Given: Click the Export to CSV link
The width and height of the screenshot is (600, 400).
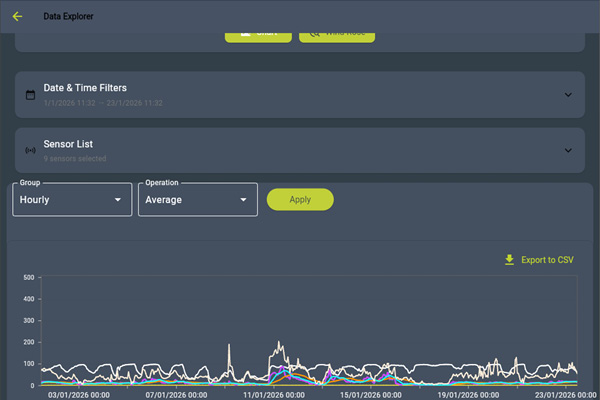Looking at the screenshot, I should pyautogui.click(x=547, y=260).
